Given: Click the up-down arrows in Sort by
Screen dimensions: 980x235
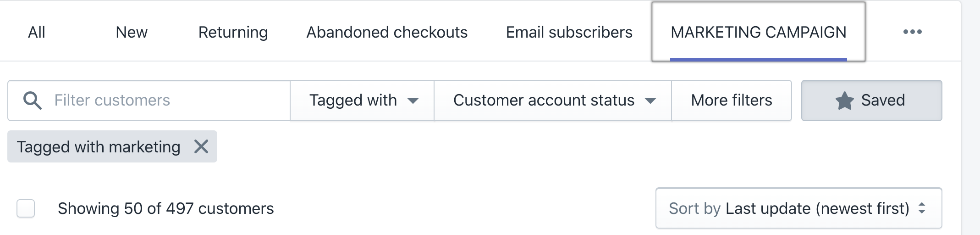Looking at the screenshot, I should tap(922, 208).
